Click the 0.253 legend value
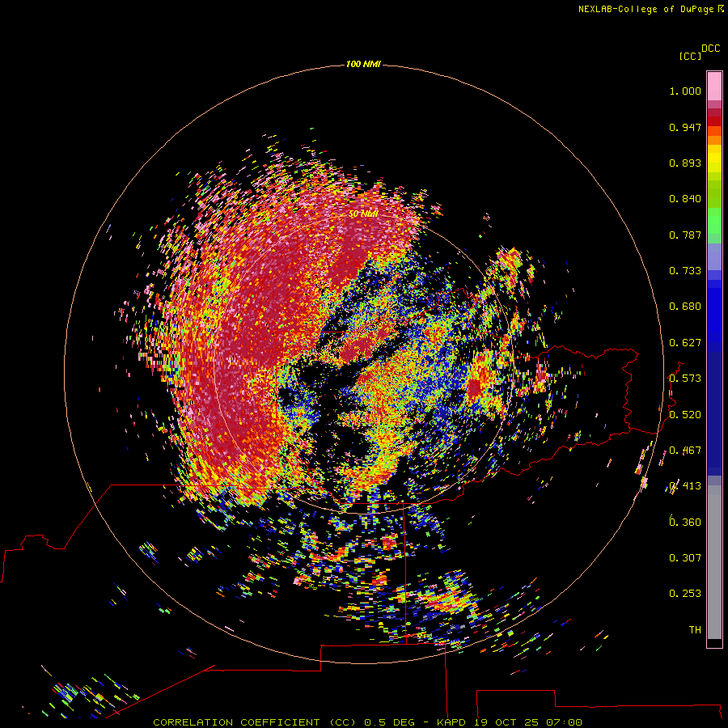The width and height of the screenshot is (728, 728). (x=685, y=594)
